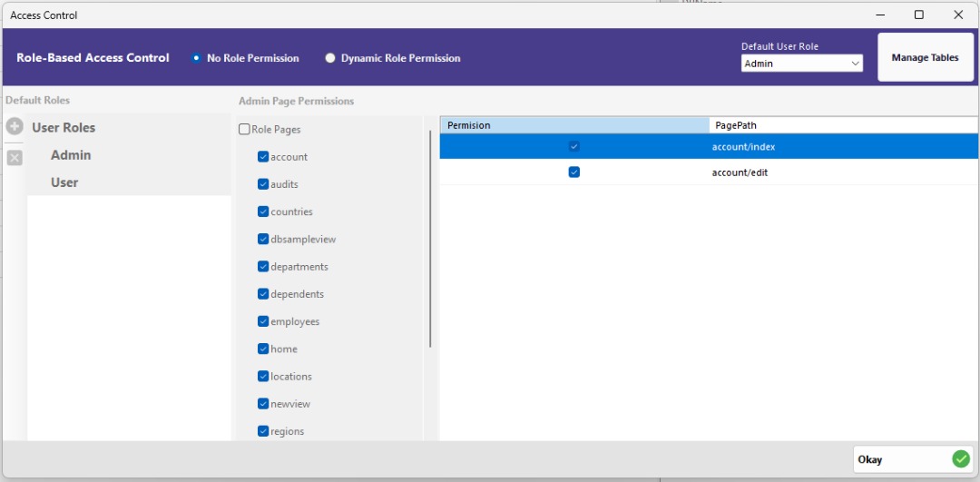Select the User role
This screenshot has width=980, height=482.
pos(64,182)
